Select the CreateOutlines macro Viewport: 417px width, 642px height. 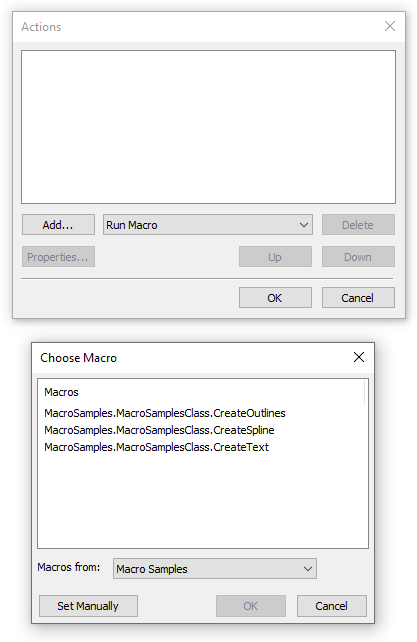pyautogui.click(x=165, y=413)
